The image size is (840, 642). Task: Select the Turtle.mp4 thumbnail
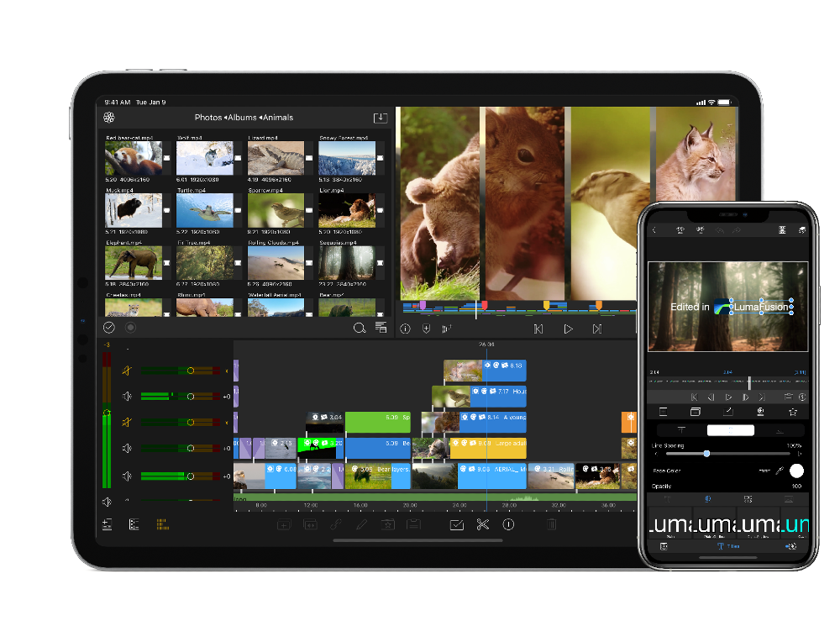point(204,211)
